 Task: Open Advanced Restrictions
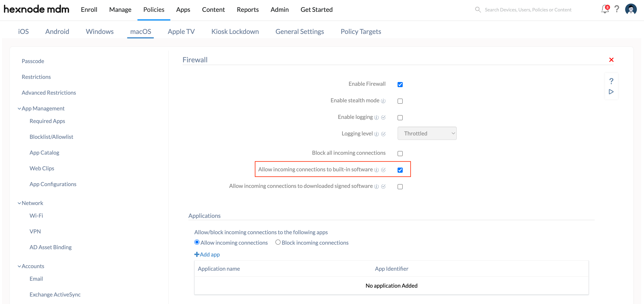pyautogui.click(x=49, y=93)
